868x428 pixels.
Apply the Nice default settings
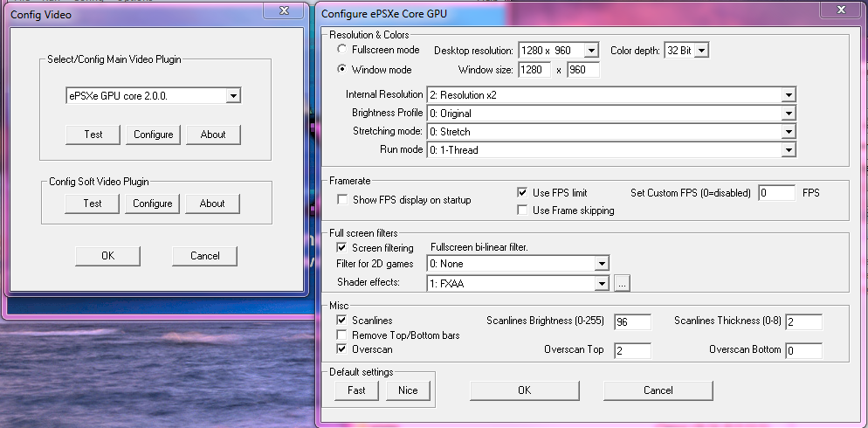(408, 390)
